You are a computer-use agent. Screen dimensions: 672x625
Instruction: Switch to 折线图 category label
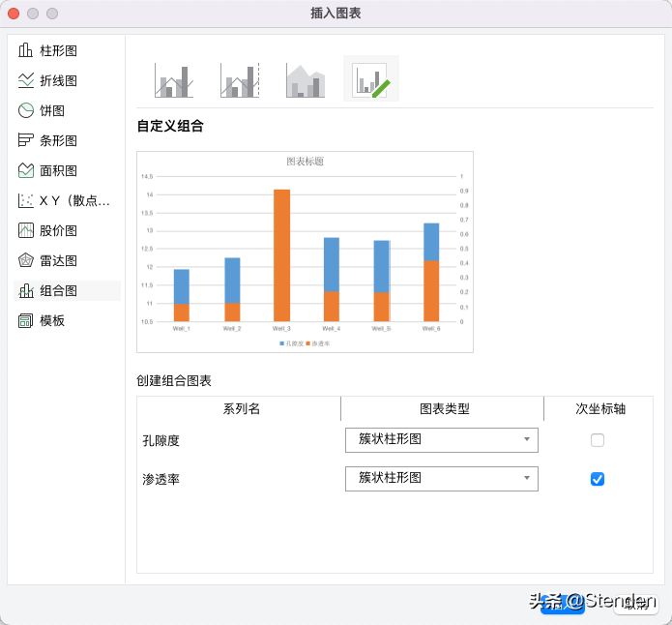tap(58, 80)
